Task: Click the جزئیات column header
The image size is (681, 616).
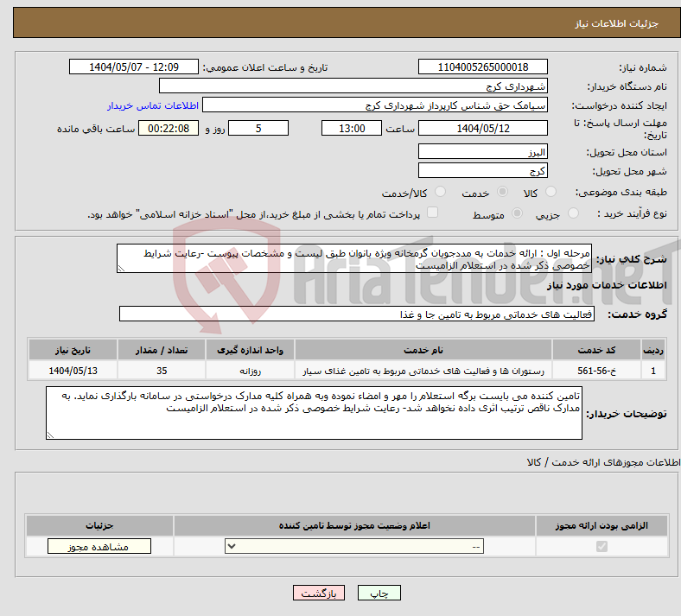Action: point(99,525)
